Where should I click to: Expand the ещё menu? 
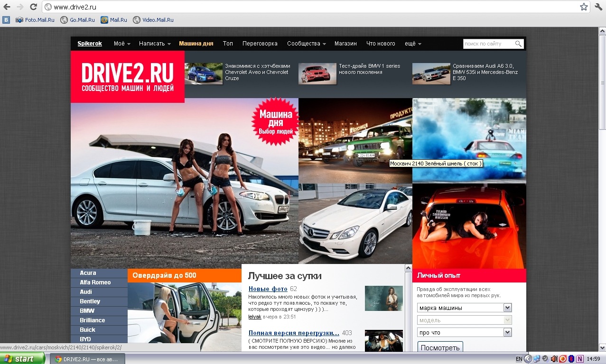pyautogui.click(x=413, y=44)
